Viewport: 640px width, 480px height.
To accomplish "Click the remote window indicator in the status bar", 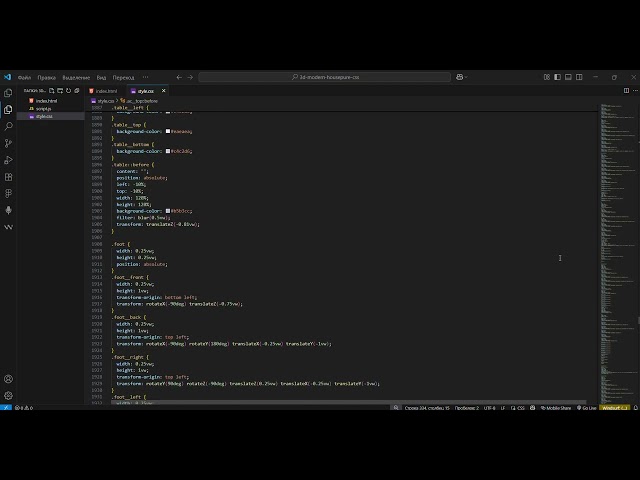I will tap(6, 408).
